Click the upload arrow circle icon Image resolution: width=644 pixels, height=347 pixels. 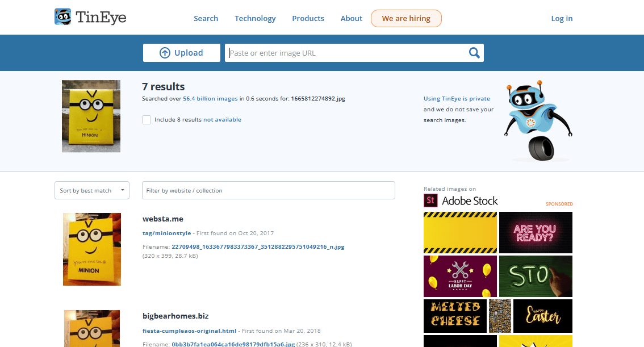point(165,53)
